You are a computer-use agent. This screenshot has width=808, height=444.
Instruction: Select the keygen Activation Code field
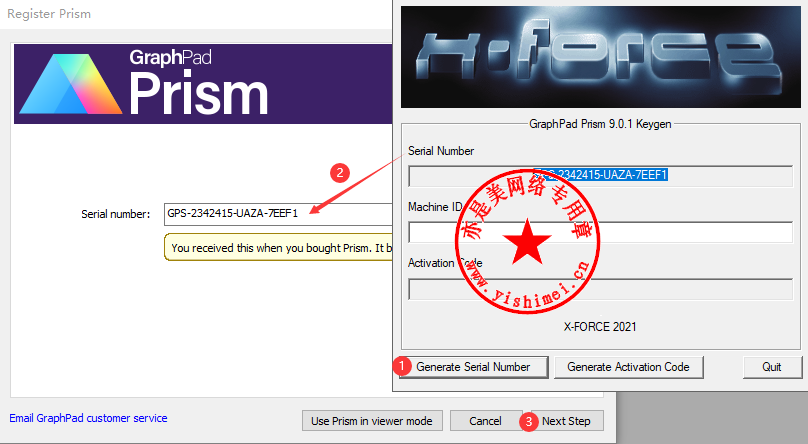pyautogui.click(x=600, y=289)
